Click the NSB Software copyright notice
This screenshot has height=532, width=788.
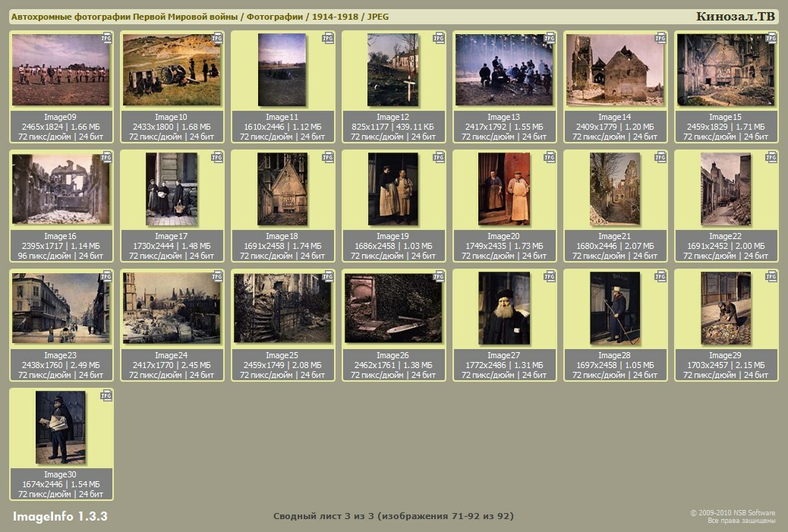point(732,517)
